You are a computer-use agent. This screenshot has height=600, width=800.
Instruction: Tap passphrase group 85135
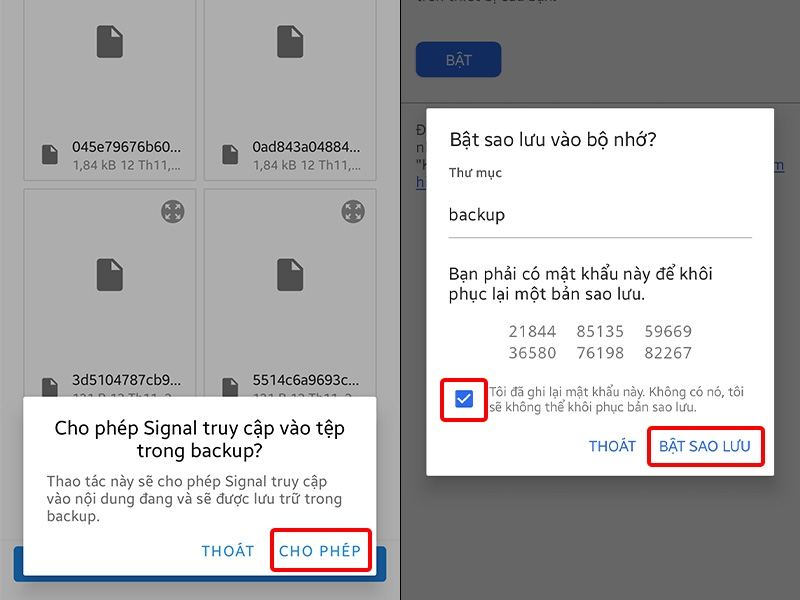(x=600, y=332)
